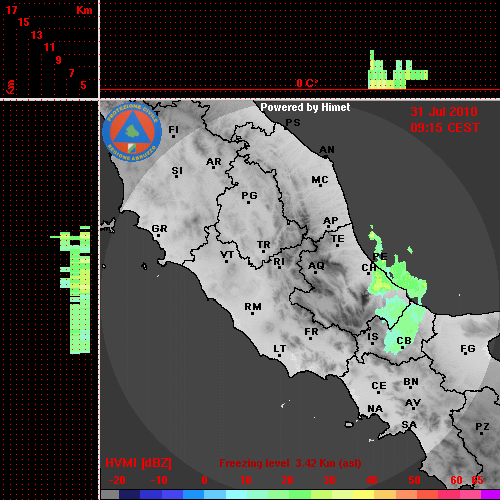The width and height of the screenshot is (500, 500).
Task: Click the 10 dBZ scale value
Action: coord(246,480)
